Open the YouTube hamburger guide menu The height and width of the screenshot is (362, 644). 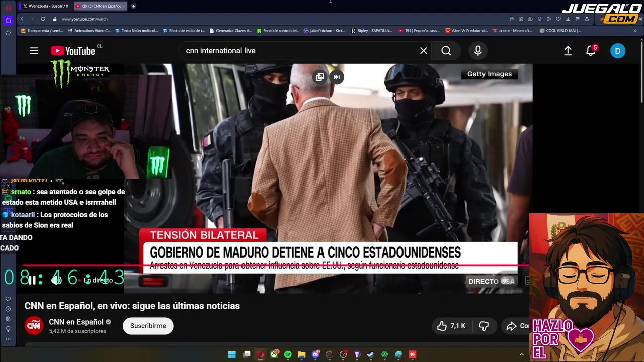(34, 51)
